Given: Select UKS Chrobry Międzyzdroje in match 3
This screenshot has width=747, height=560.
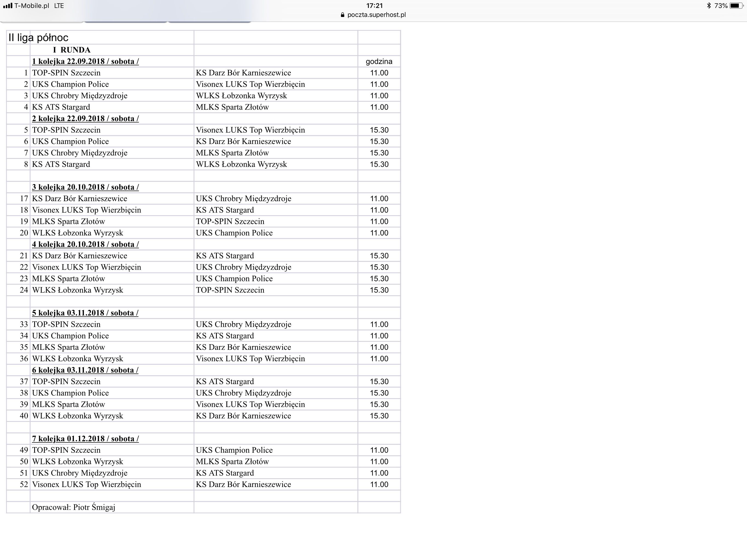Looking at the screenshot, I should 80,96.
